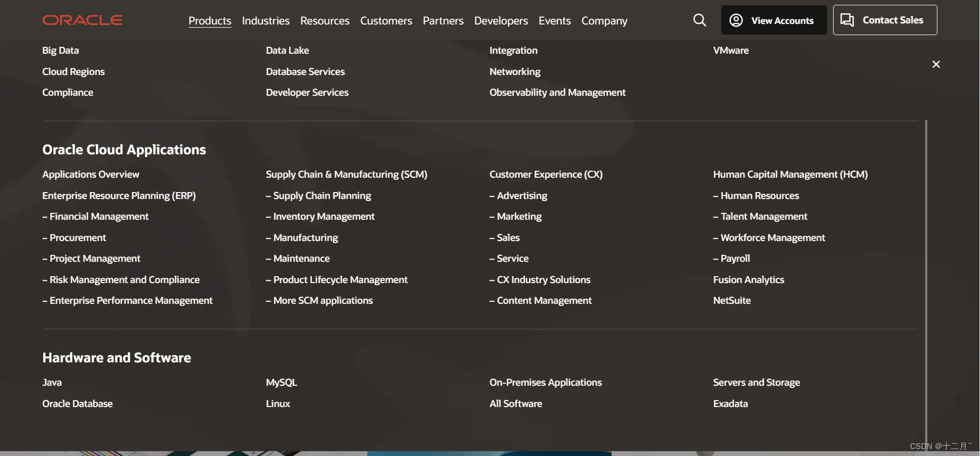980x456 pixels.
Task: Open the Java link
Action: click(52, 383)
